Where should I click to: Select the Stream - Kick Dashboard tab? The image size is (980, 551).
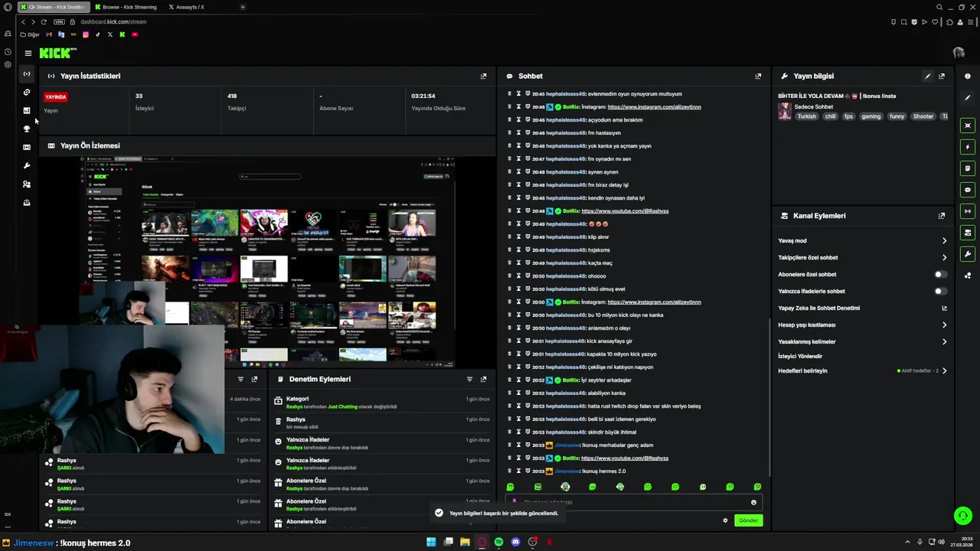[53, 7]
